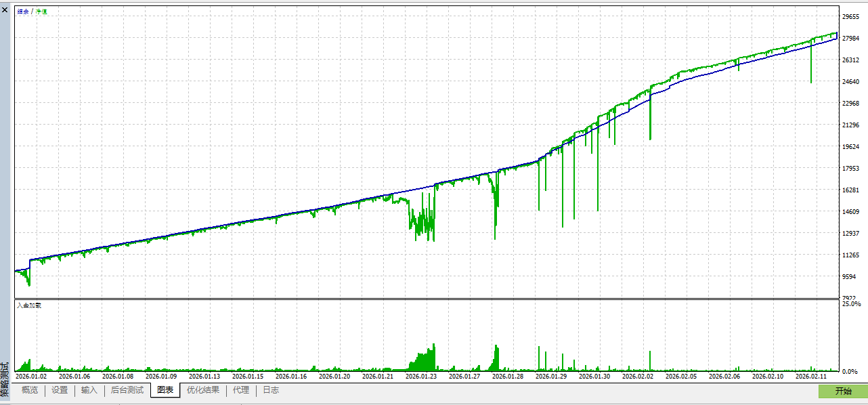This screenshot has width=868, height=405.
Task: Click the 0.0% deposit load axis value
Action: point(849,372)
